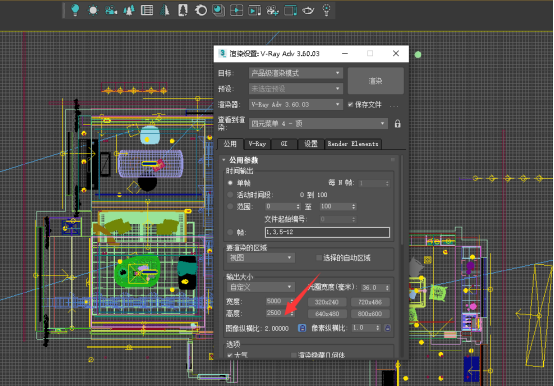Open the 视图 render area dropdown
The height and width of the screenshot is (386, 554).
coord(261,258)
